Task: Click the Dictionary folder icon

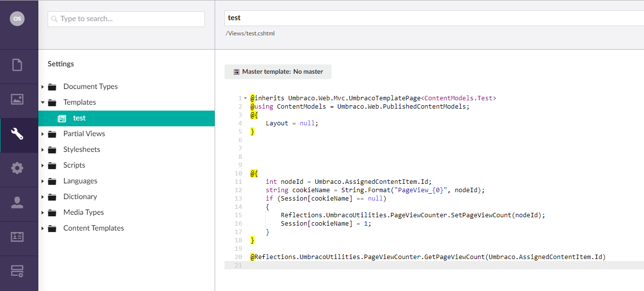Action: click(52, 197)
